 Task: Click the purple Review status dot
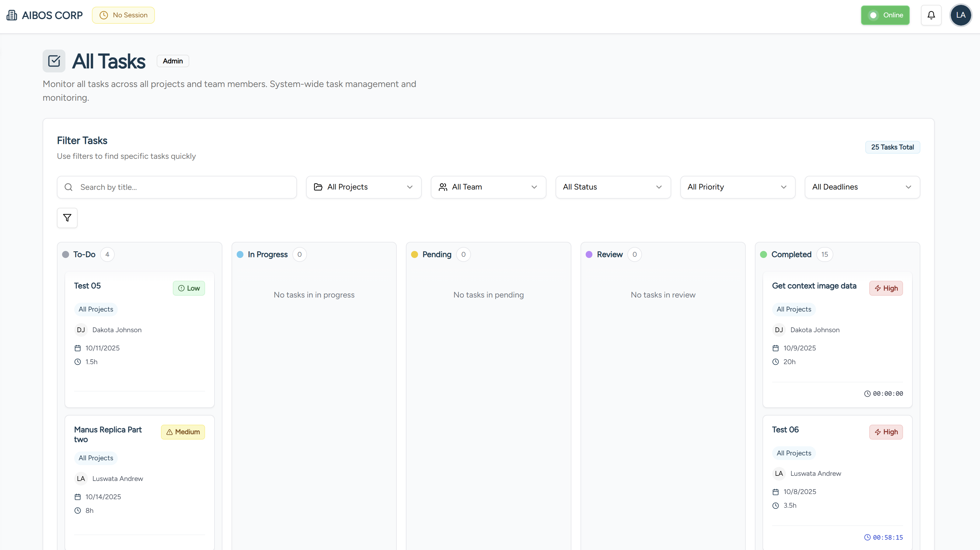[589, 254]
